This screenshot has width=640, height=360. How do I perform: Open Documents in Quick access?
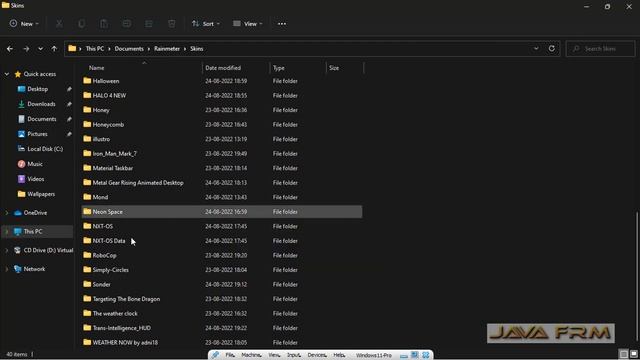click(41, 119)
